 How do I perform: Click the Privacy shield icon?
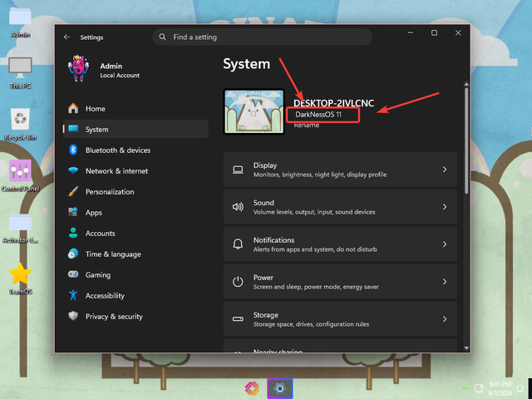tap(73, 316)
